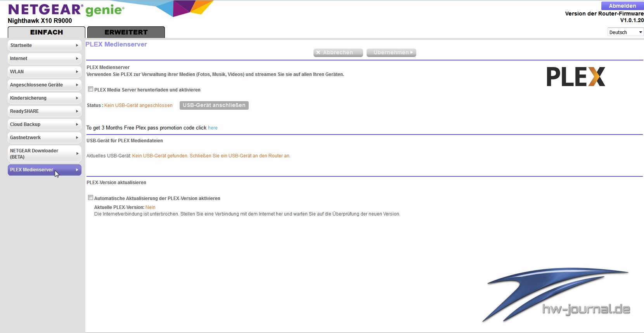The width and height of the screenshot is (644, 333).
Task: Follow the Plex pass promotion 'here' link
Action: [x=213, y=128]
